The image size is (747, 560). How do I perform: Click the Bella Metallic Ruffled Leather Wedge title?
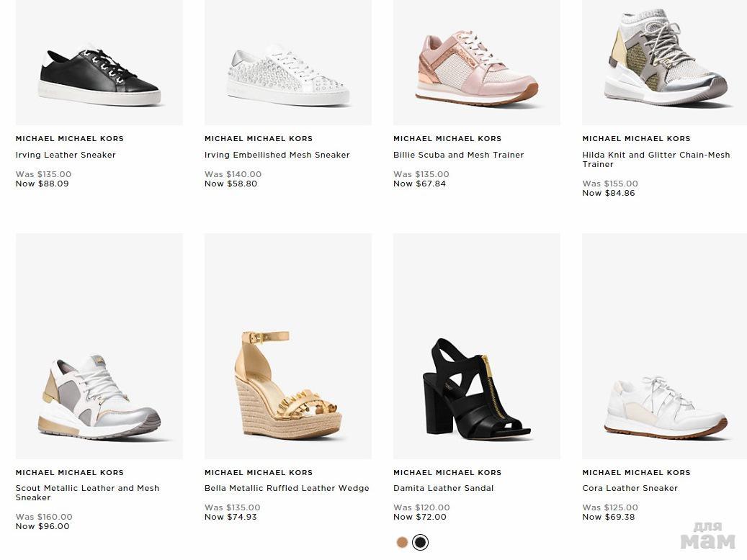tap(287, 488)
